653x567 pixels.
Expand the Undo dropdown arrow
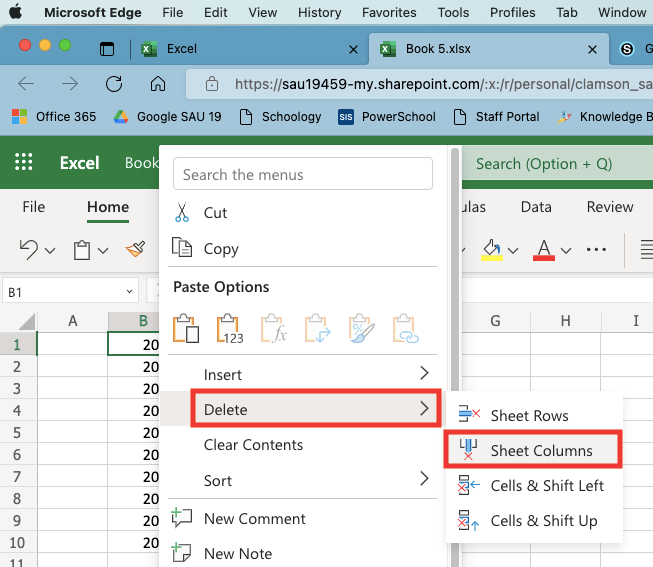click(50, 250)
